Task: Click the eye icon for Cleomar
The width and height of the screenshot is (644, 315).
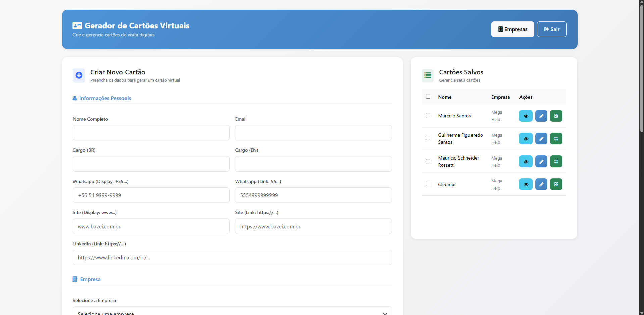Action: (526, 184)
